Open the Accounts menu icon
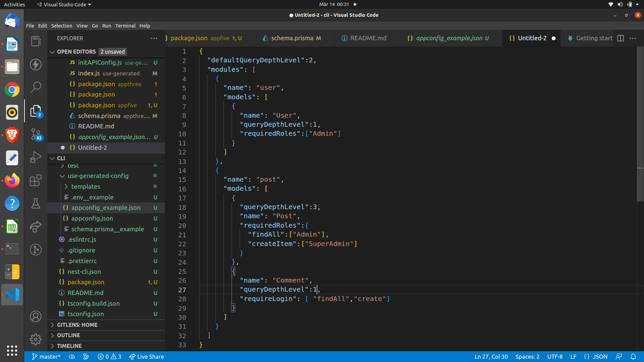The width and height of the screenshot is (644, 362). point(36,316)
